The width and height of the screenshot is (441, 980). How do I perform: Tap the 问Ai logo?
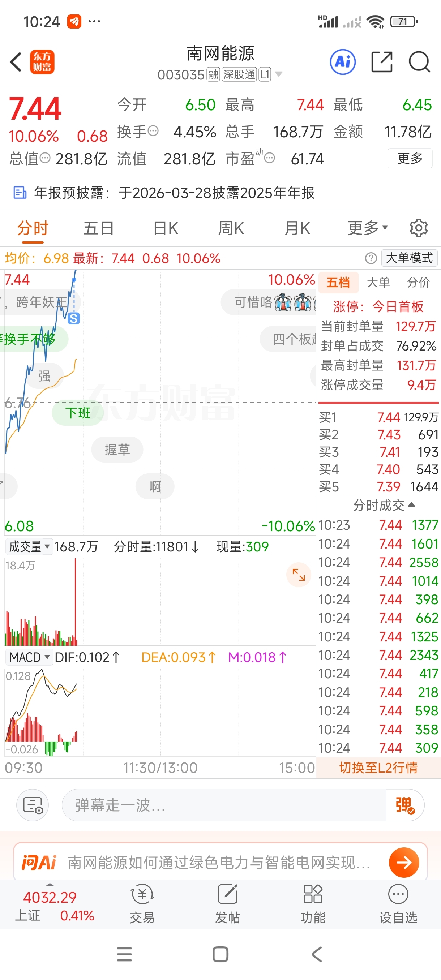39,863
